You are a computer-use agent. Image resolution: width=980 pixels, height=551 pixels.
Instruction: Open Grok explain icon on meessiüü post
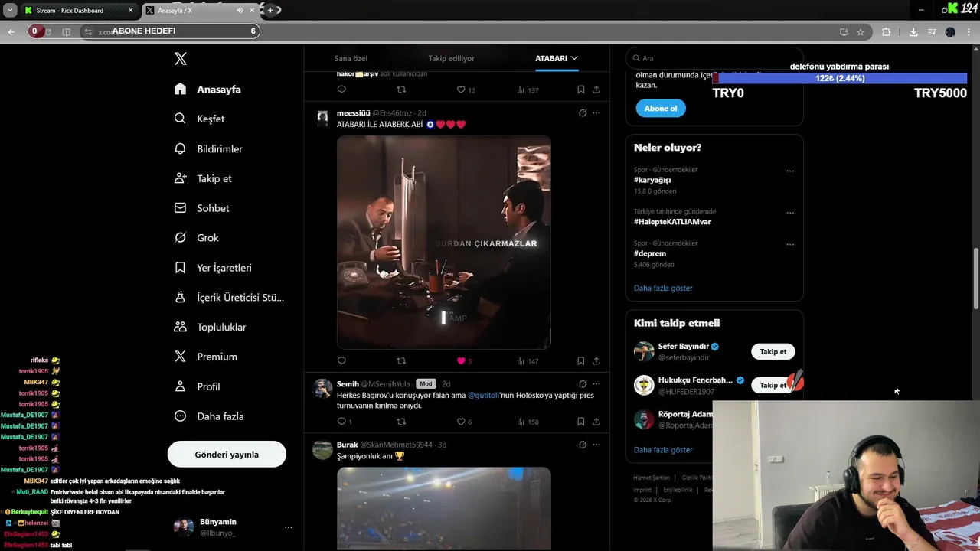[583, 113]
